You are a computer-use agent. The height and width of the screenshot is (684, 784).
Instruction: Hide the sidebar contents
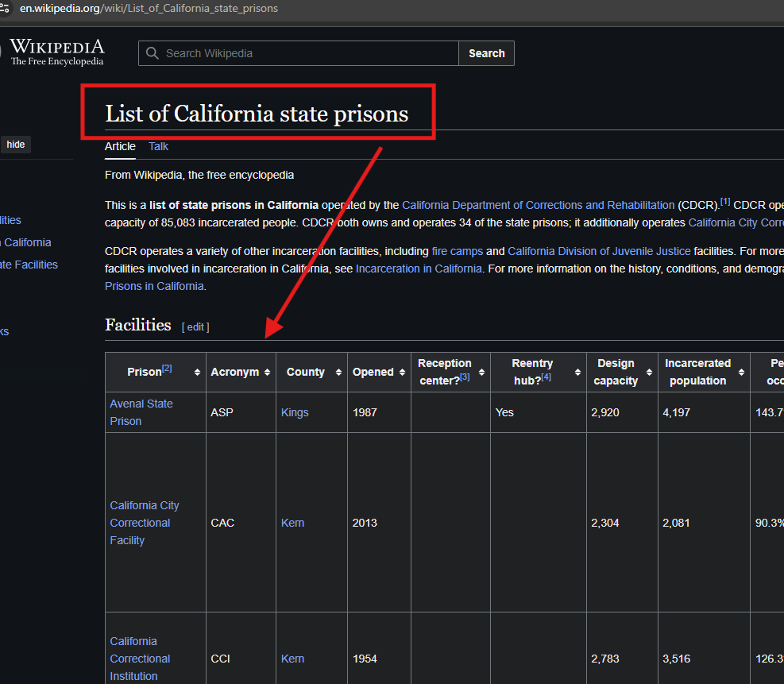(x=16, y=145)
